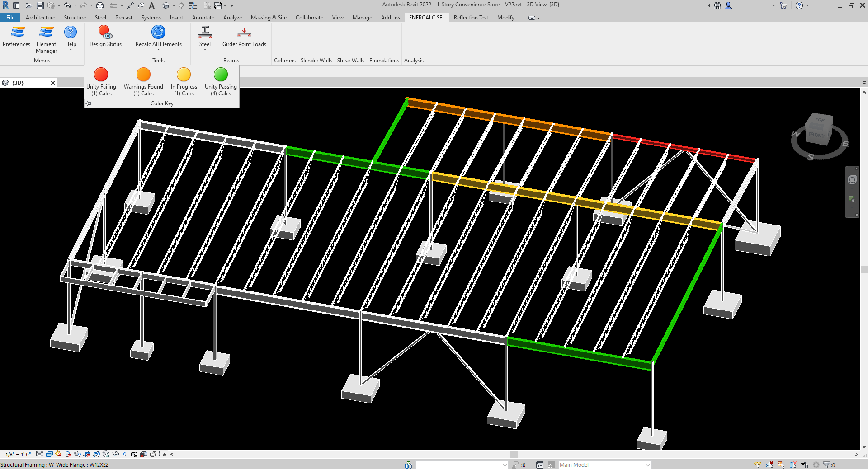Toggle Select Underlay Elements icon

pyautogui.click(x=769, y=464)
